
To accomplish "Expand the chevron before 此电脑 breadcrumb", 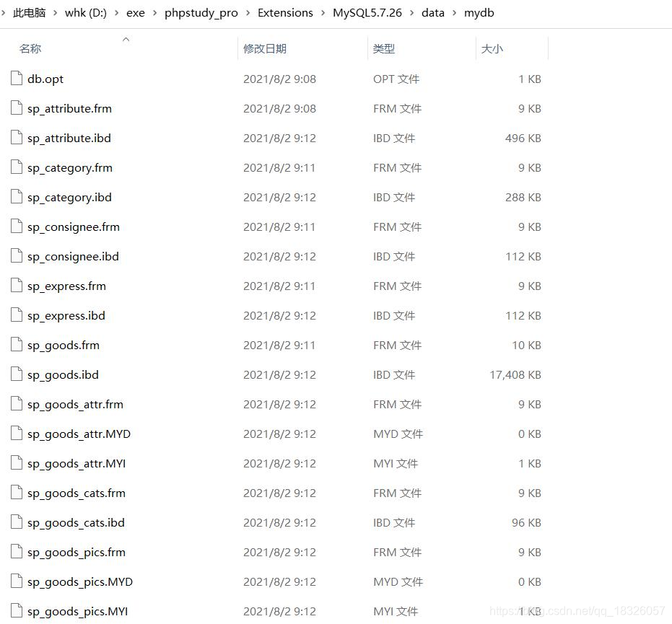I will point(4,13).
